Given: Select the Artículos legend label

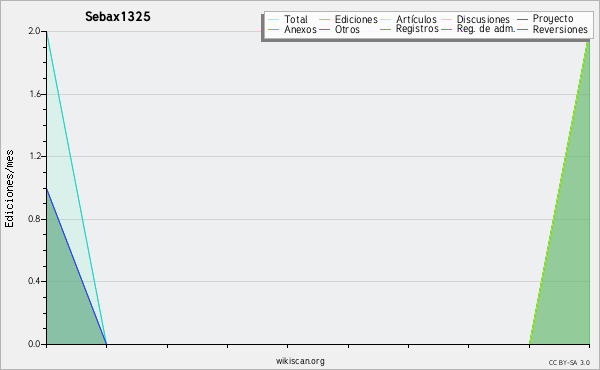Looking at the screenshot, I should click(x=416, y=19).
